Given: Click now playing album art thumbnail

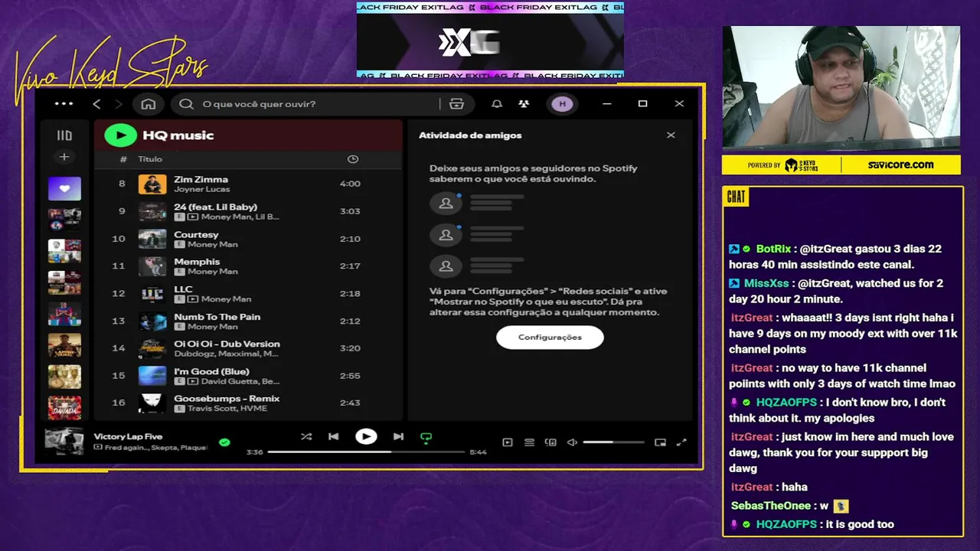Looking at the screenshot, I should tap(64, 442).
